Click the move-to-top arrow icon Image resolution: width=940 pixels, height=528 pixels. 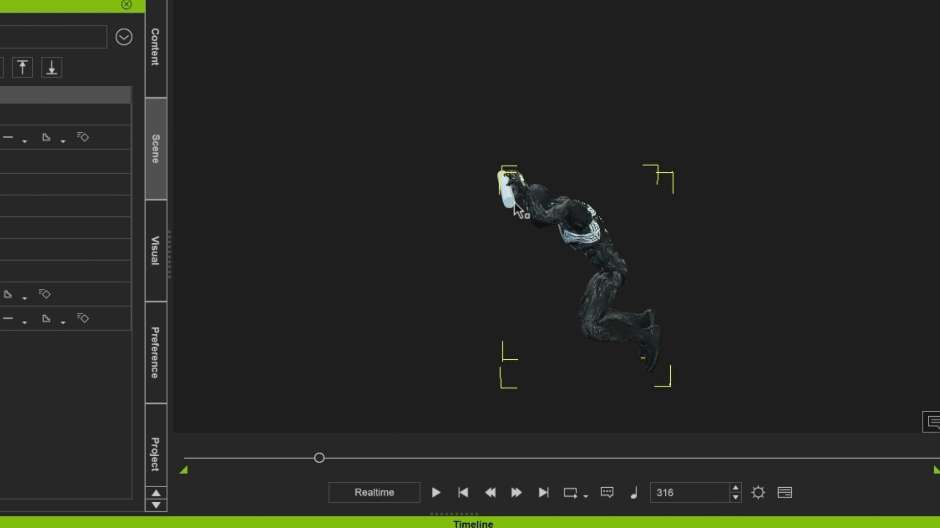point(22,67)
